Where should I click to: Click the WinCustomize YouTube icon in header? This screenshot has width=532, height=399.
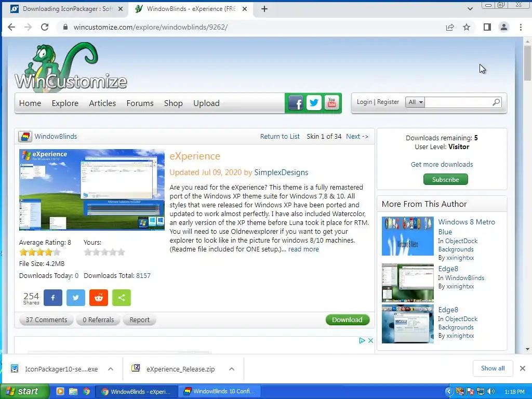pos(331,103)
